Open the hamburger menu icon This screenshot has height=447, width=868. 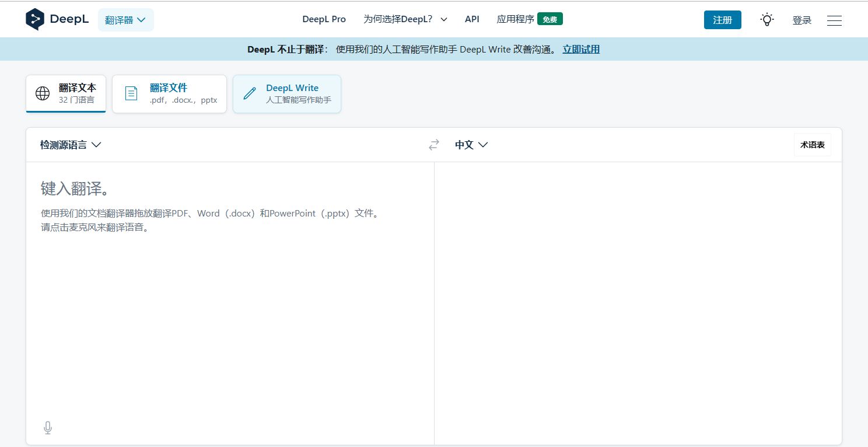[x=834, y=20]
